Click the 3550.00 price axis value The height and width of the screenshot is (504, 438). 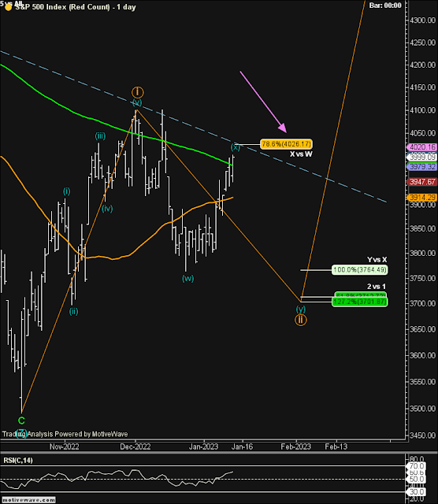tap(422, 382)
